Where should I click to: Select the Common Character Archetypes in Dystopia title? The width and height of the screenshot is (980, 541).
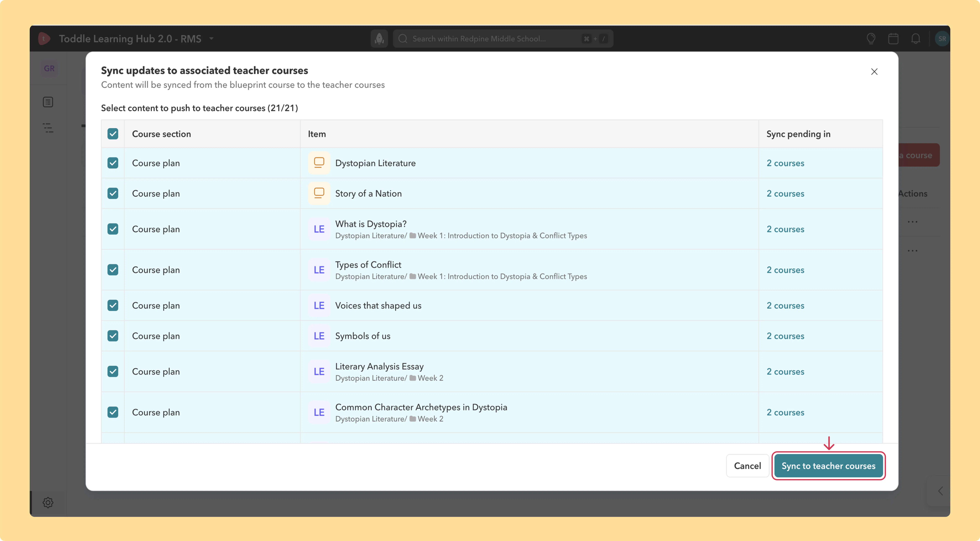pyautogui.click(x=421, y=407)
